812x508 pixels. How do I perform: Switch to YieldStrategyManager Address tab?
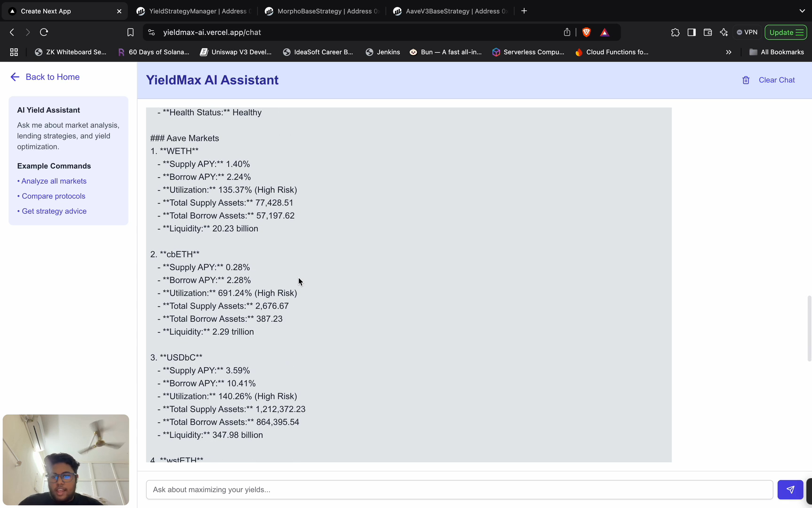point(194,11)
